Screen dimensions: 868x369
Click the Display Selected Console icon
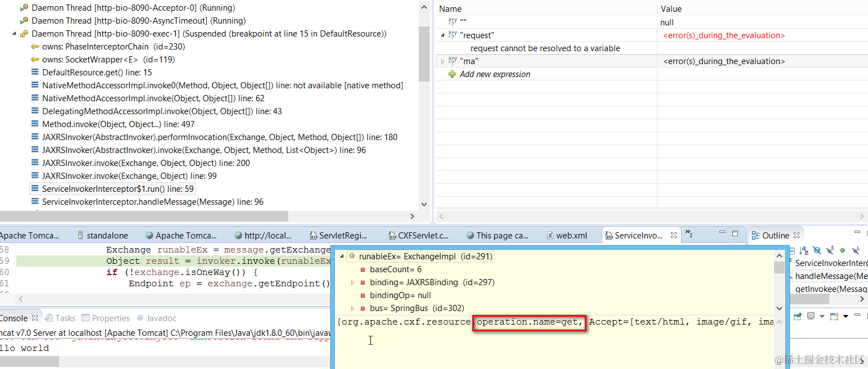809,317
